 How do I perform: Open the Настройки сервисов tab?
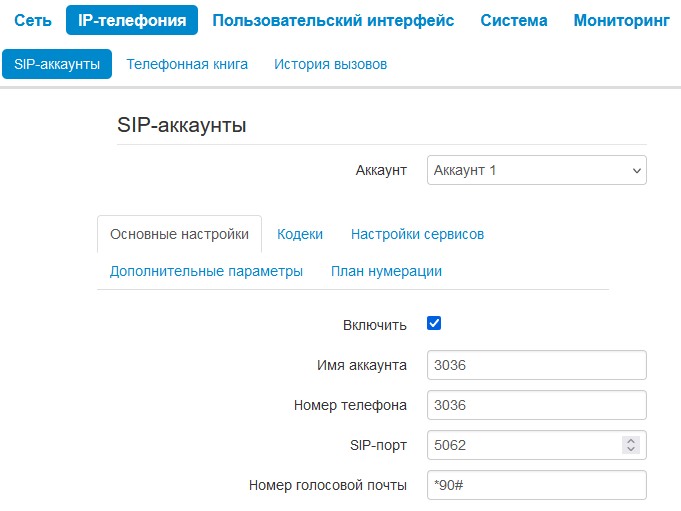click(417, 234)
